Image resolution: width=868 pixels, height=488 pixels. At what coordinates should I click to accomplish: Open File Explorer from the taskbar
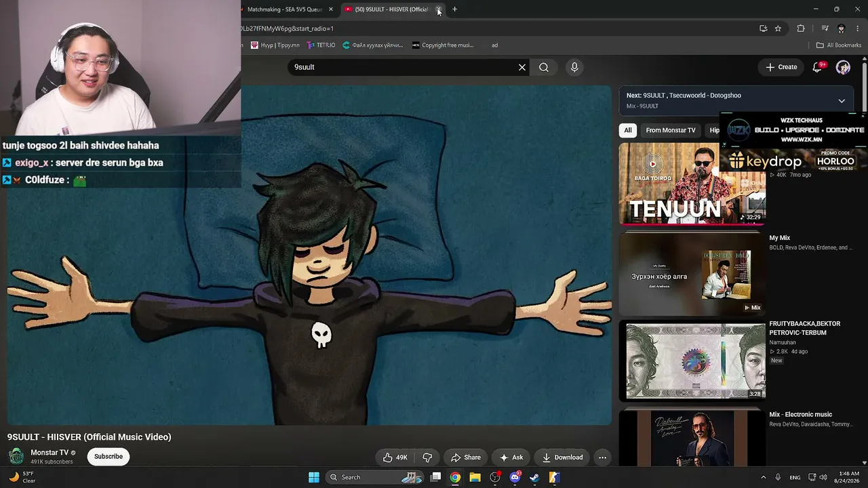(475, 477)
